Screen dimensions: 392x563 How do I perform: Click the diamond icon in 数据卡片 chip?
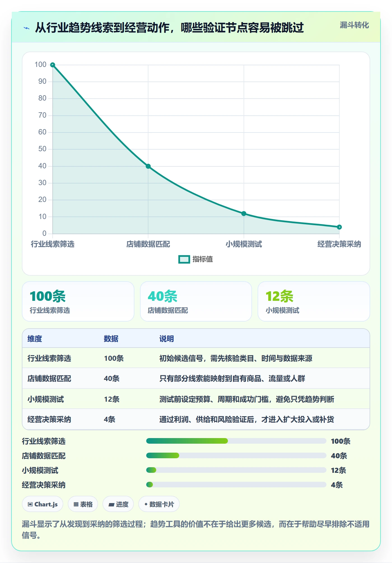pyautogui.click(x=146, y=504)
